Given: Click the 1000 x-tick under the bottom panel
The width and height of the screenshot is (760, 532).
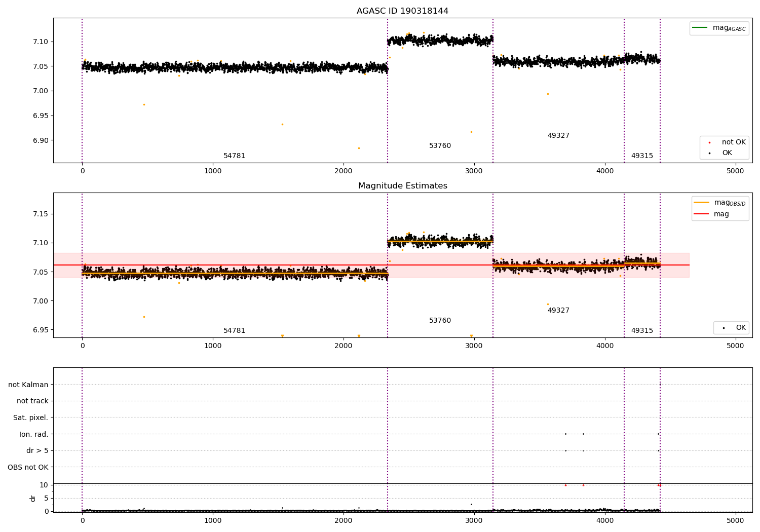Looking at the screenshot, I should [x=213, y=521].
